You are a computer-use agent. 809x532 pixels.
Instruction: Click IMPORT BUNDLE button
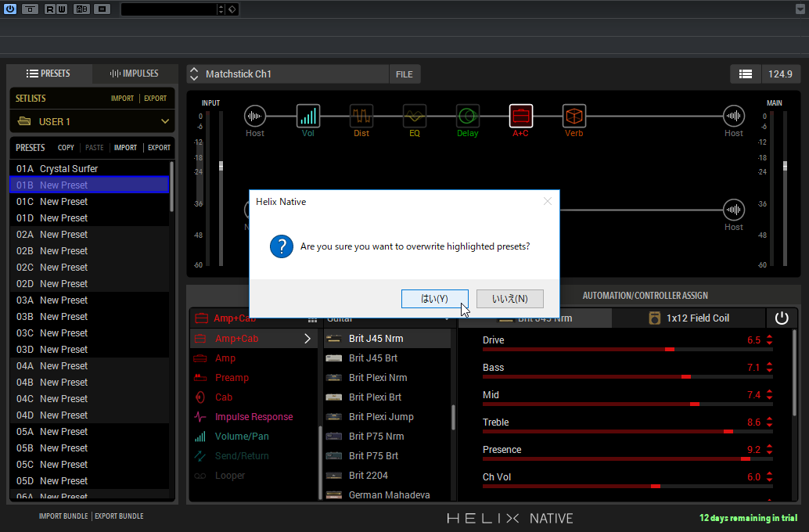point(63,516)
